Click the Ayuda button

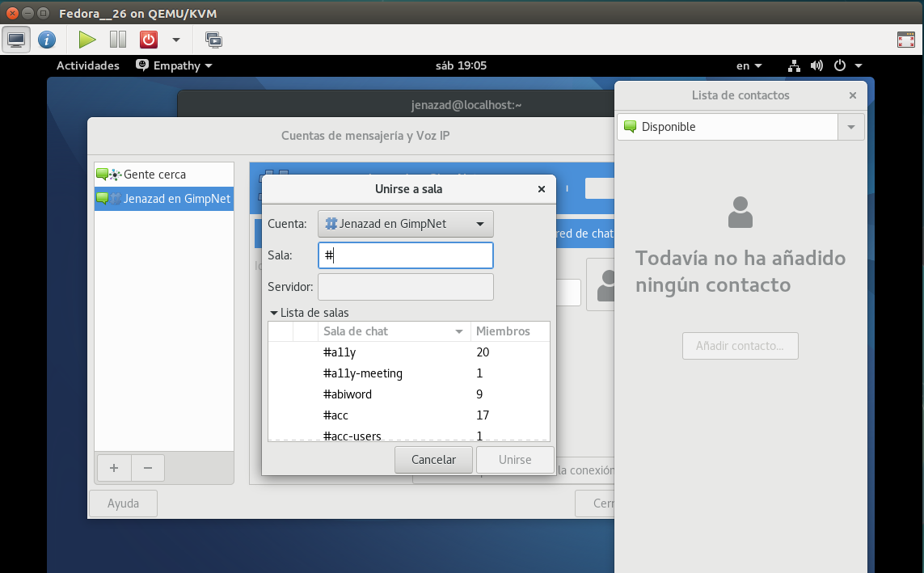click(123, 503)
